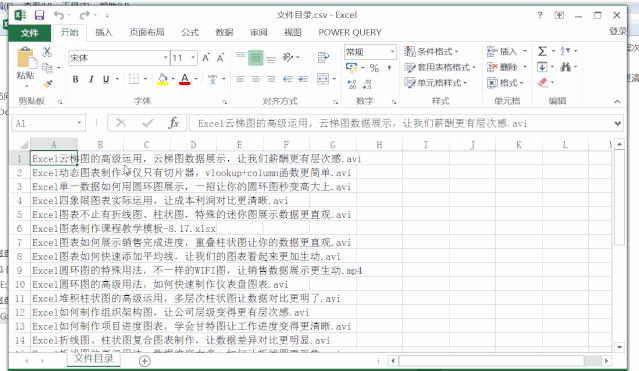Click 格式 cells button
The image size is (639, 371).
(505, 83)
